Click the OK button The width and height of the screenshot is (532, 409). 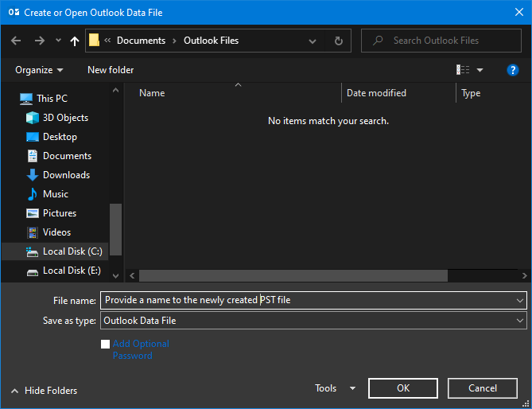pyautogui.click(x=403, y=388)
